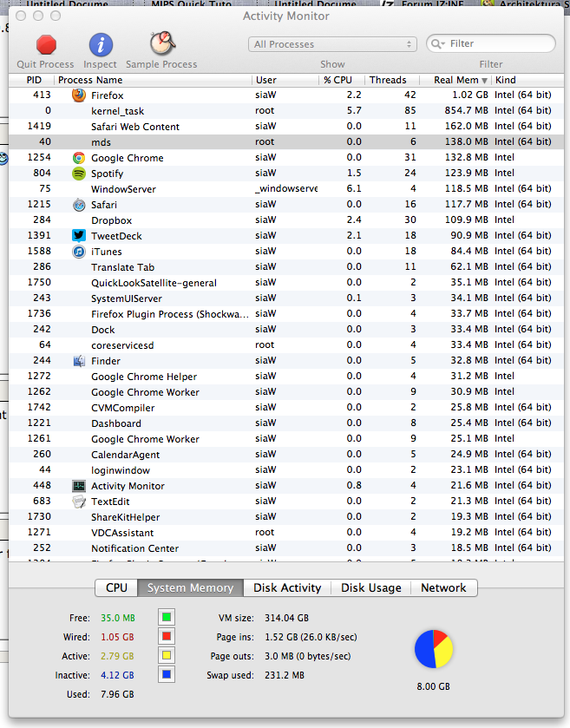Select the Dock process row

point(286,330)
